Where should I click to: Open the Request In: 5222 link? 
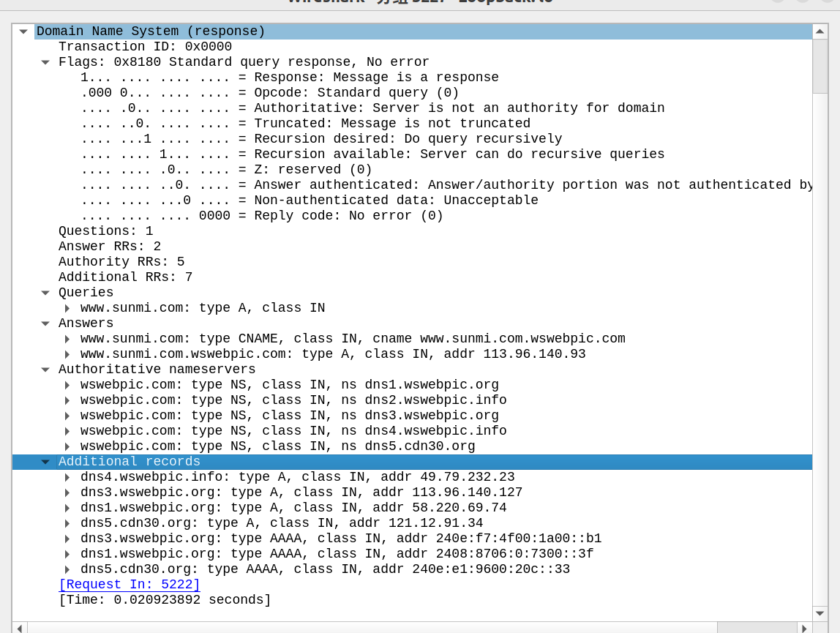coord(129,584)
